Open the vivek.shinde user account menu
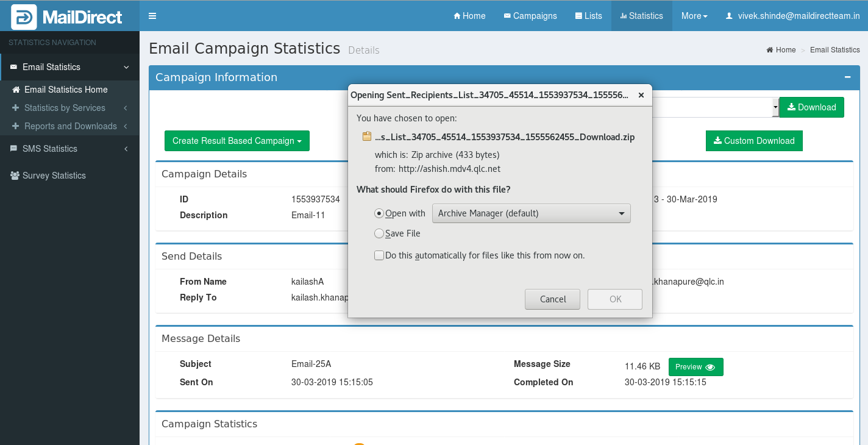 click(x=792, y=16)
